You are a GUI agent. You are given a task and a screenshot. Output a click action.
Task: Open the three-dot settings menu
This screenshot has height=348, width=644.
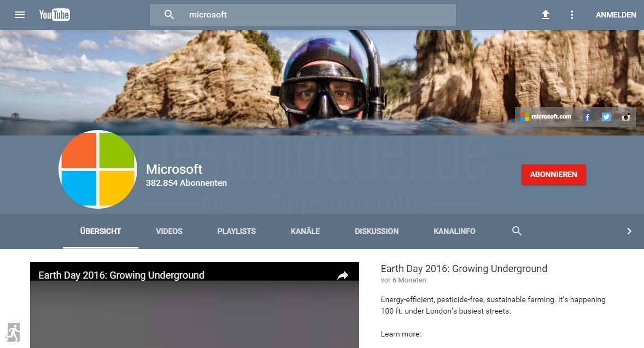(x=571, y=15)
